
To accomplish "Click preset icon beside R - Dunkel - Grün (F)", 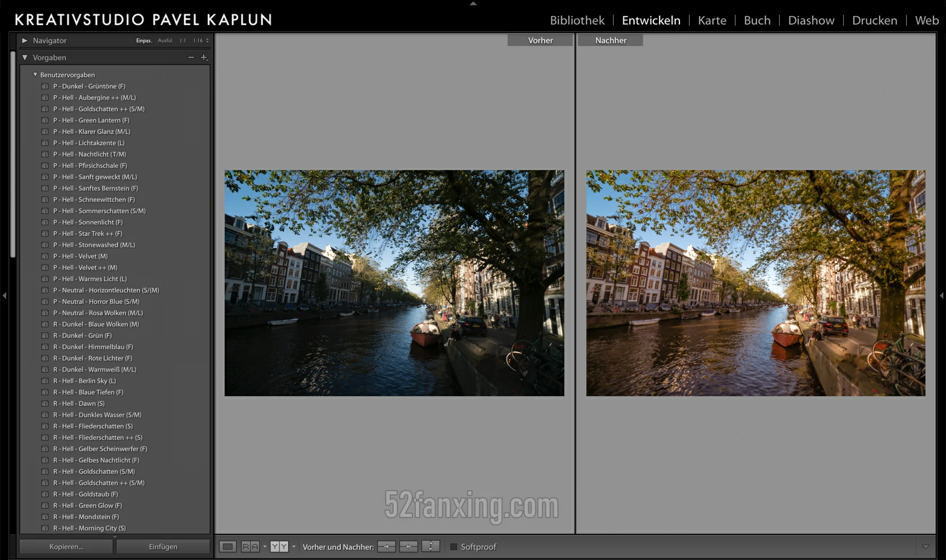I will pos(45,336).
